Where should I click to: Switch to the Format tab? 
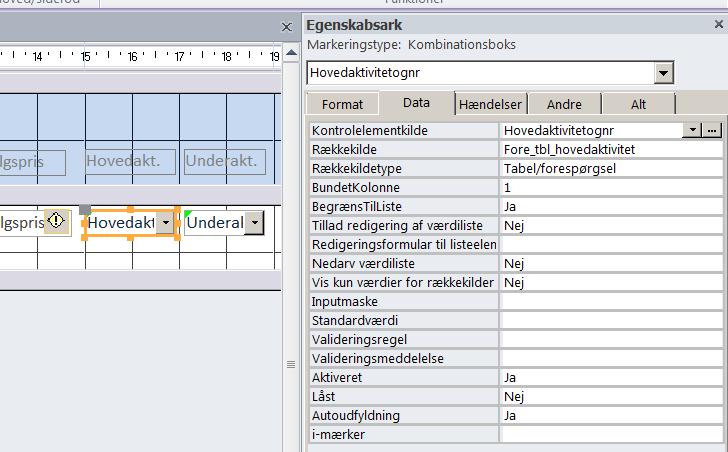click(342, 104)
